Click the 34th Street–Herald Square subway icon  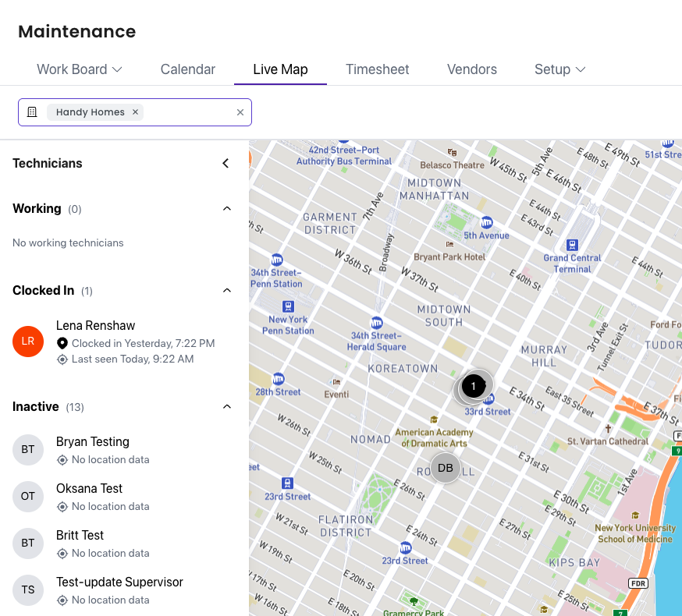377,323
